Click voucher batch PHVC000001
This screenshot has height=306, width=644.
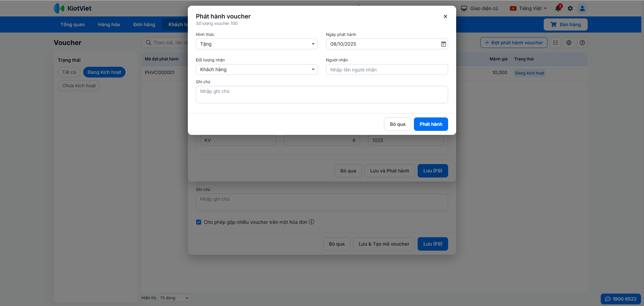[x=160, y=72]
